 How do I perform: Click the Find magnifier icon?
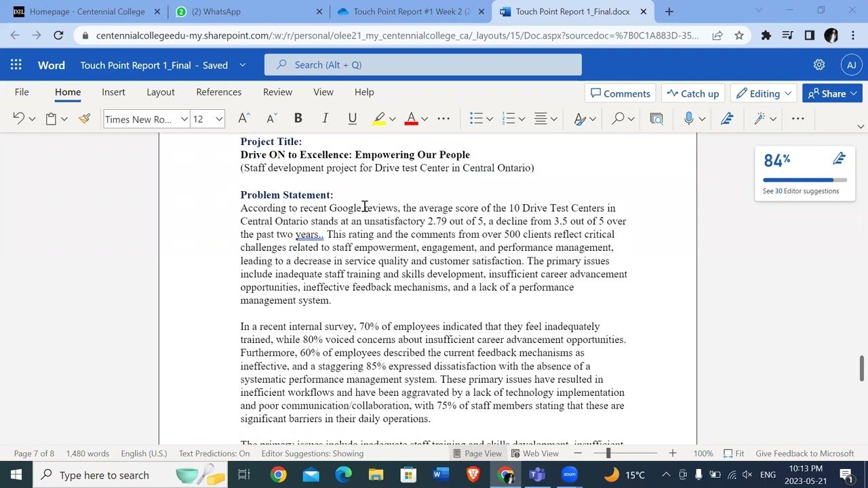pyautogui.click(x=618, y=119)
